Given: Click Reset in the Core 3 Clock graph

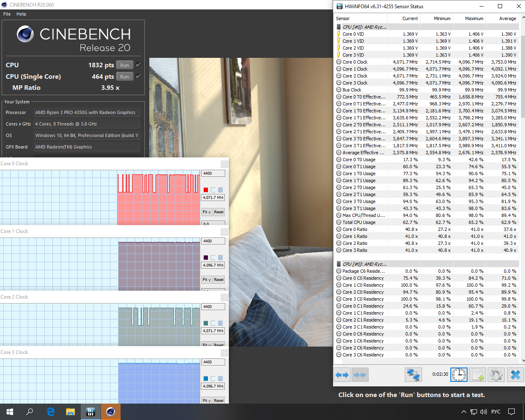Looking at the screenshot, I should 219,401.
